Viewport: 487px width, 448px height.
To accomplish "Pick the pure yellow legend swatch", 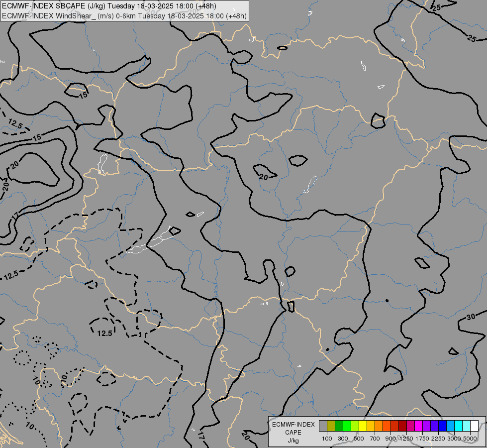I will coord(363,426).
